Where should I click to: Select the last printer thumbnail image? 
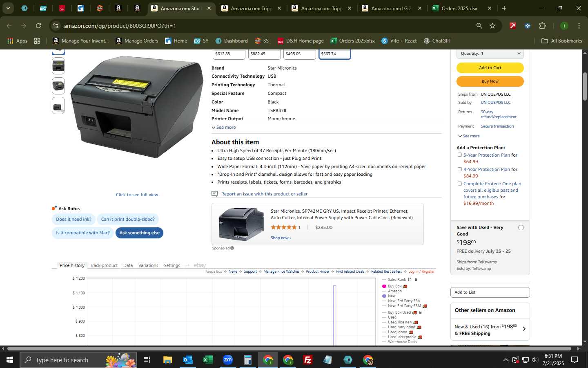pyautogui.click(x=58, y=105)
